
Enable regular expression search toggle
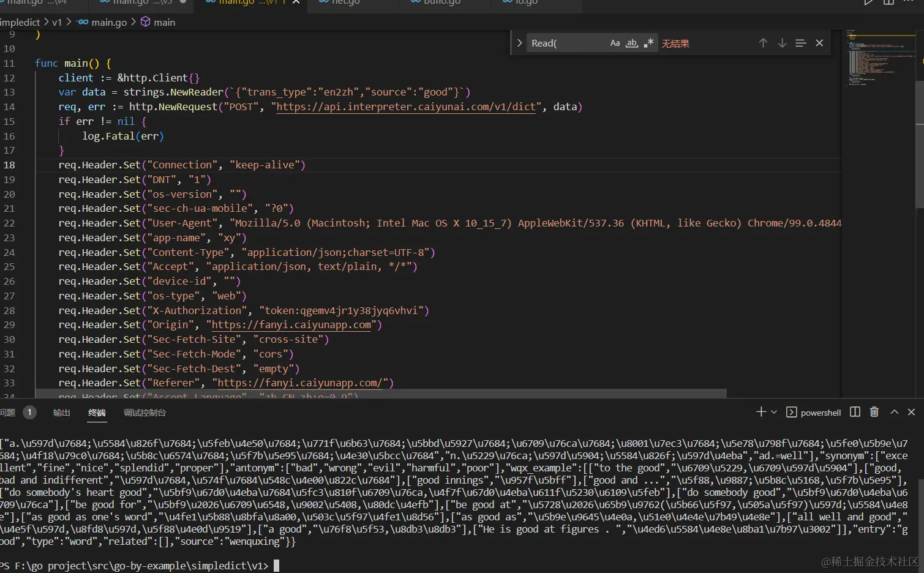tap(648, 43)
